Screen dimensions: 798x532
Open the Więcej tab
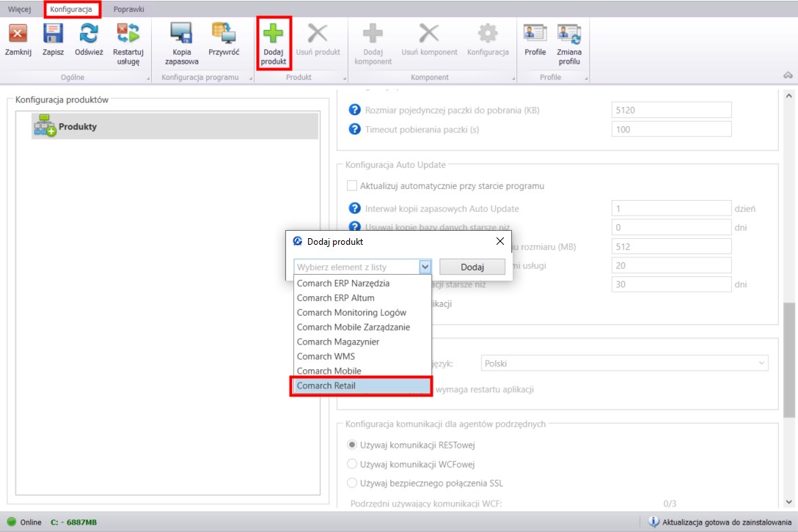tap(19, 9)
